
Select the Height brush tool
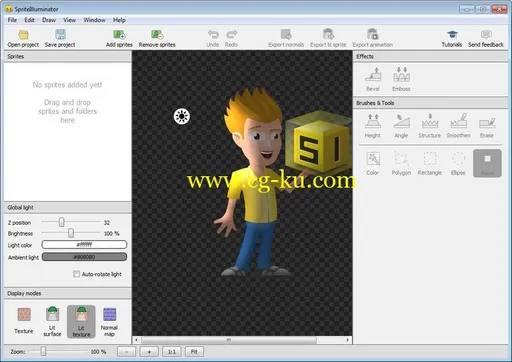372,126
